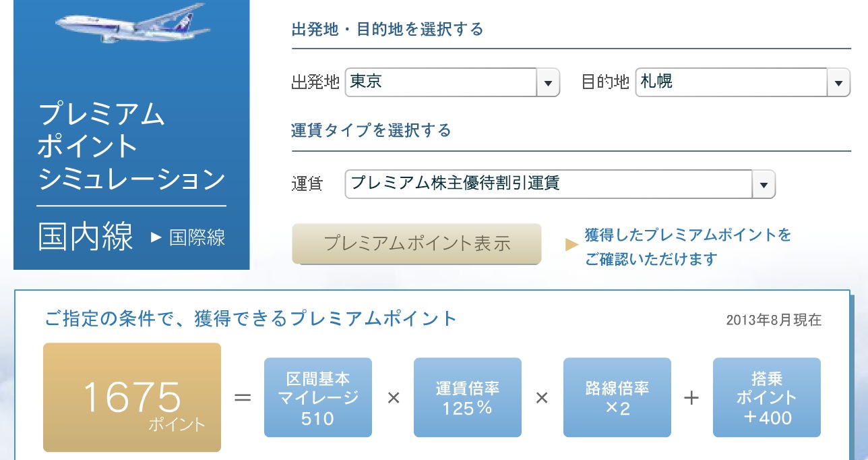This screenshot has width=868, height=460.
Task: Click the 搭乗ポイント +400 box
Action: pyautogui.click(x=767, y=397)
